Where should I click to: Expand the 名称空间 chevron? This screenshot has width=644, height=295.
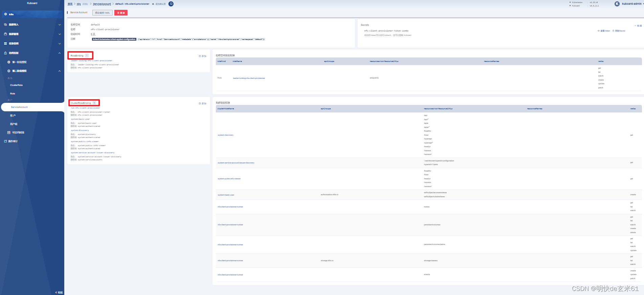coord(60,44)
